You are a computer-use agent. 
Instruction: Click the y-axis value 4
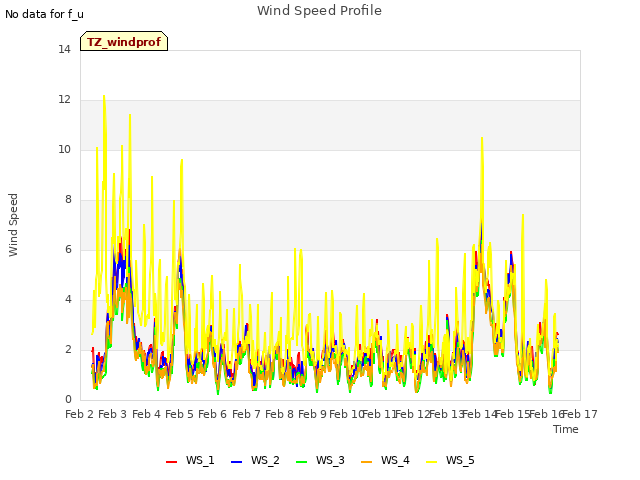(68, 300)
